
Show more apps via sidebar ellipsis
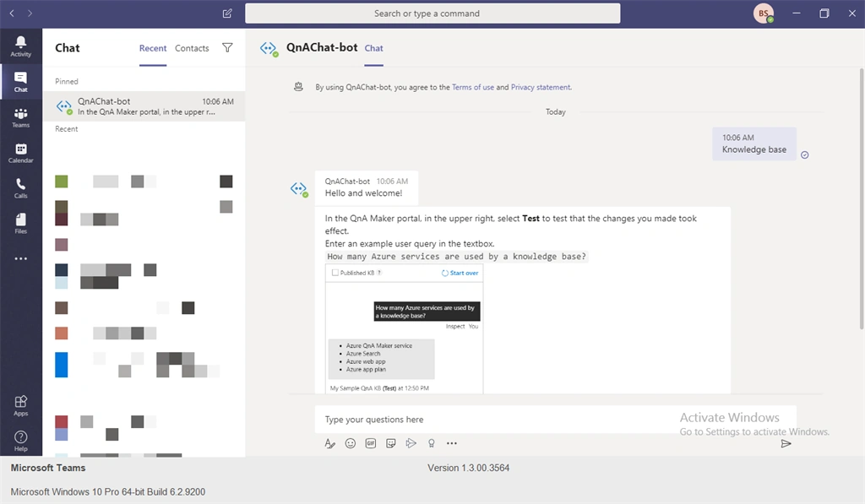coord(20,258)
